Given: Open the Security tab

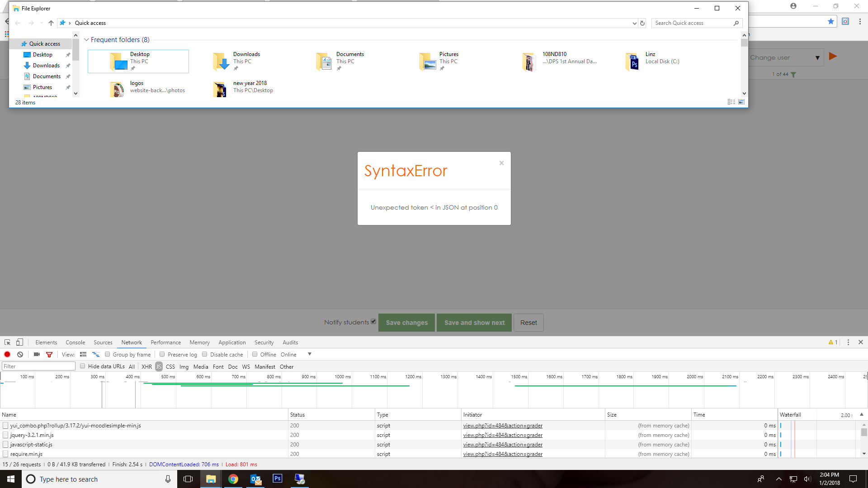Looking at the screenshot, I should point(264,343).
